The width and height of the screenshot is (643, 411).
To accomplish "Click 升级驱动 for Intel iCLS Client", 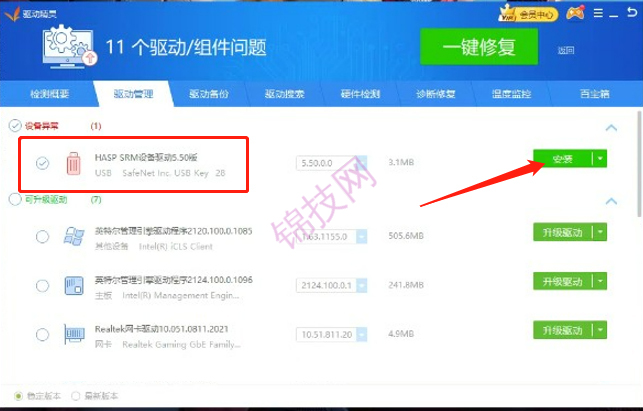I will (563, 232).
